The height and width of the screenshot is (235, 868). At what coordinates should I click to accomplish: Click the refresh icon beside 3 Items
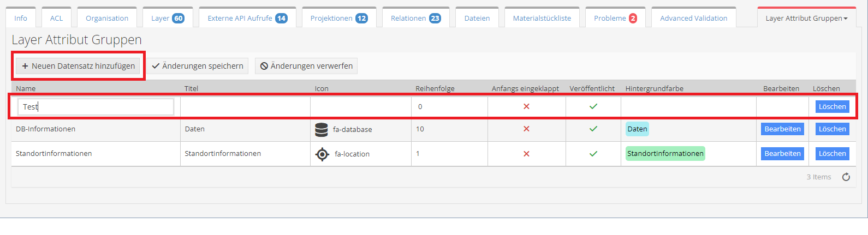846,177
